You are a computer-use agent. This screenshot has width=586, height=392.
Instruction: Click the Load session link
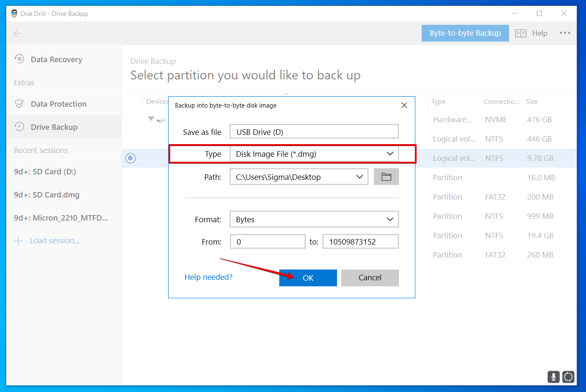[55, 241]
